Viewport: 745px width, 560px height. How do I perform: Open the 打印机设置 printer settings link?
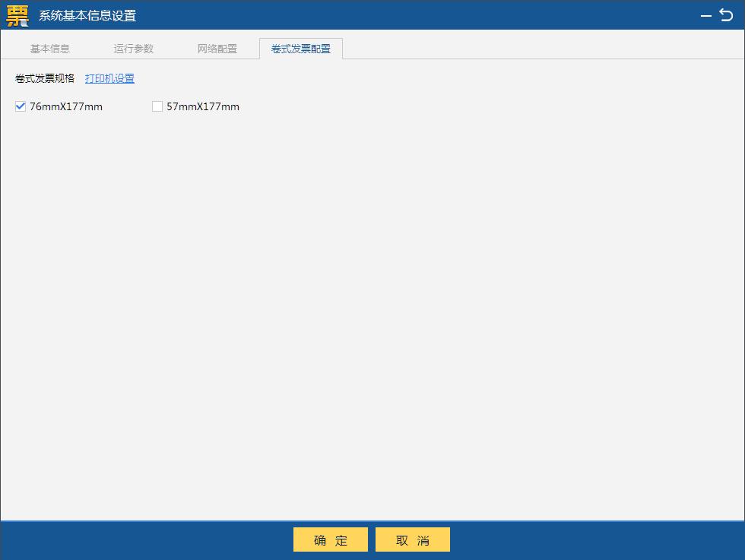click(109, 78)
